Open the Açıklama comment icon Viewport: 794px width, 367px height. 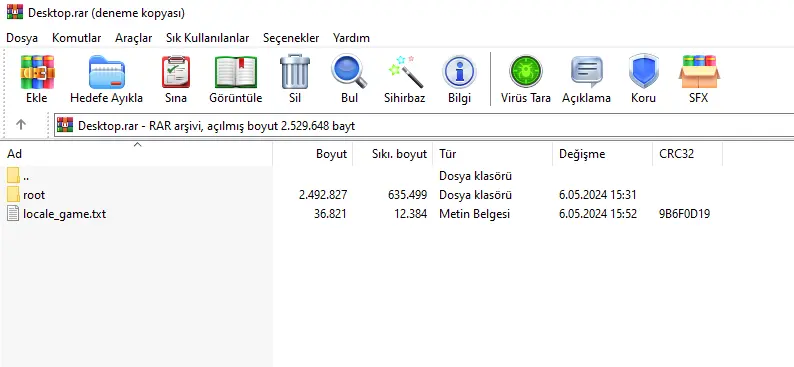pos(586,72)
